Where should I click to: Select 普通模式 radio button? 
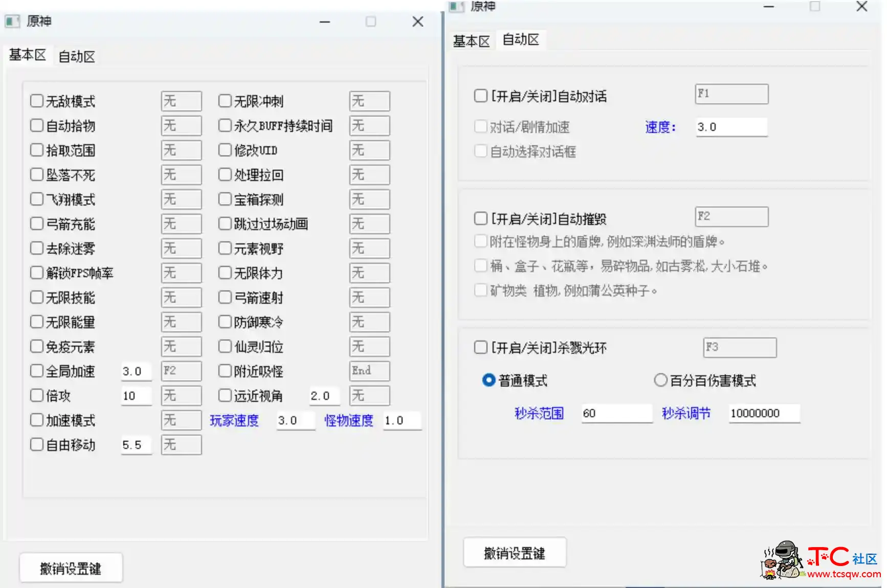[489, 380]
